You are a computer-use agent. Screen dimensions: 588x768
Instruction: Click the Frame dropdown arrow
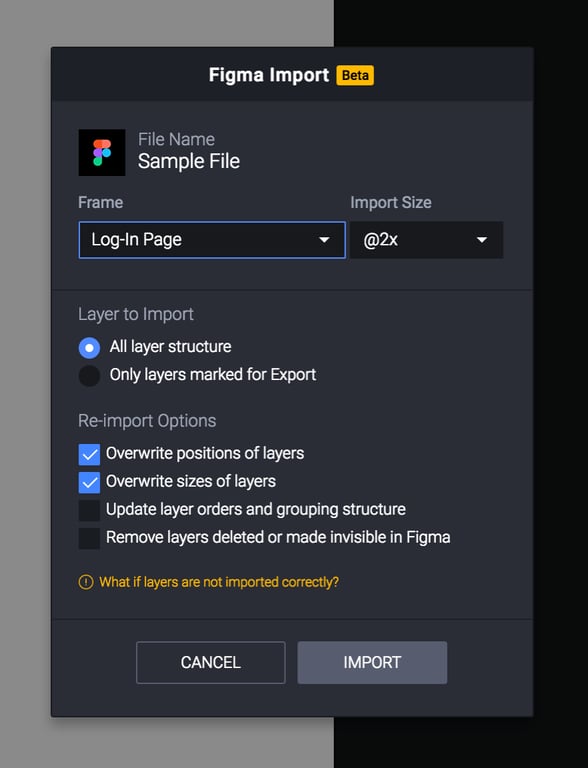[x=324, y=240]
